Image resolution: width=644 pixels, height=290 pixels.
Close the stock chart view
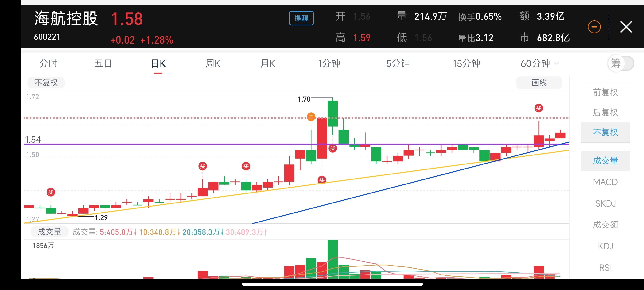coord(626,27)
